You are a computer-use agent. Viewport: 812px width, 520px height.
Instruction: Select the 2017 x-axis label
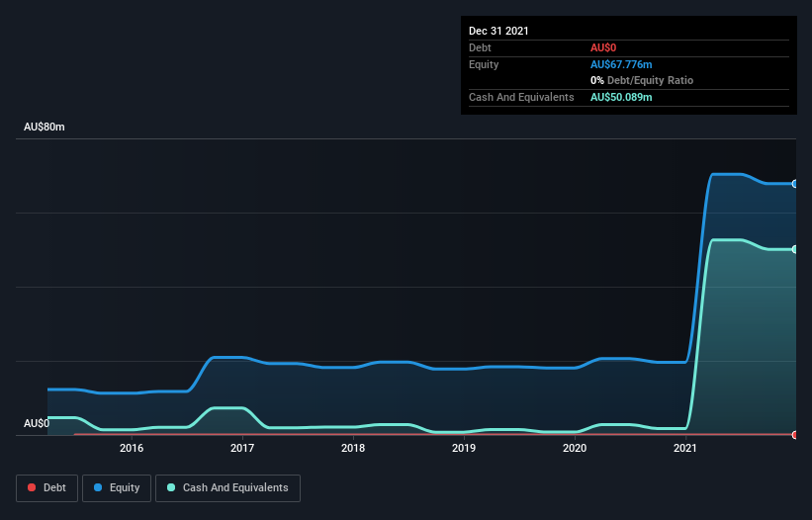(x=242, y=448)
